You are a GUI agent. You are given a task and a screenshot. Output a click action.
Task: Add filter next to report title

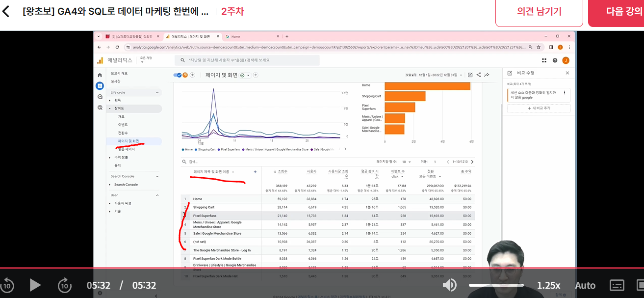tap(256, 75)
